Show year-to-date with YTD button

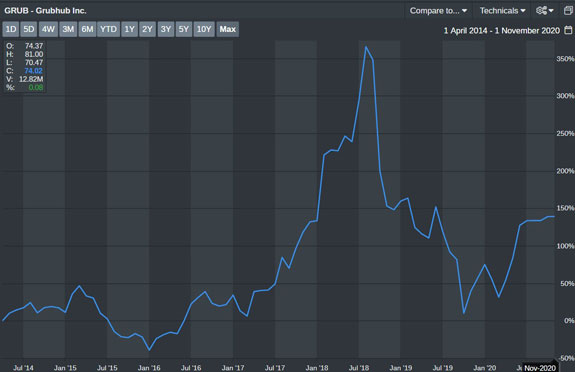click(109, 29)
